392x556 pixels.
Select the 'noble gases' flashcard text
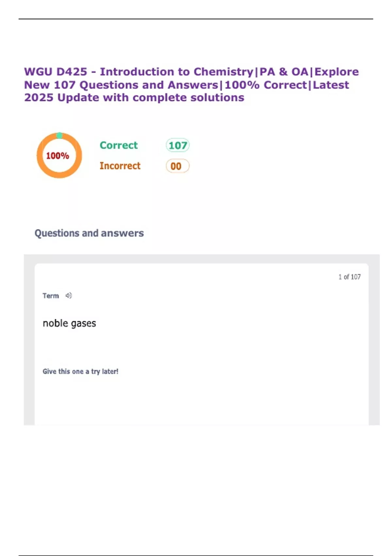pyautogui.click(x=69, y=323)
